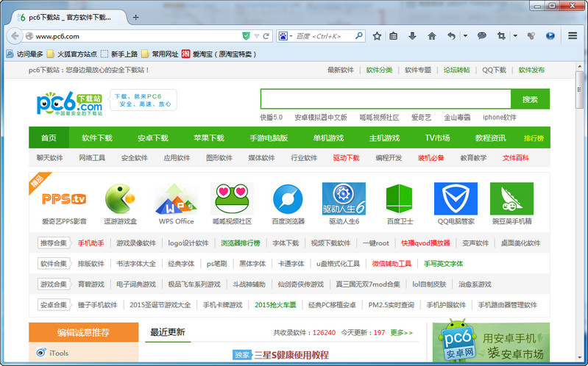This screenshot has height=366, width=588.
Task: Click the 百度浏览器 app icon
Action: [x=288, y=198]
